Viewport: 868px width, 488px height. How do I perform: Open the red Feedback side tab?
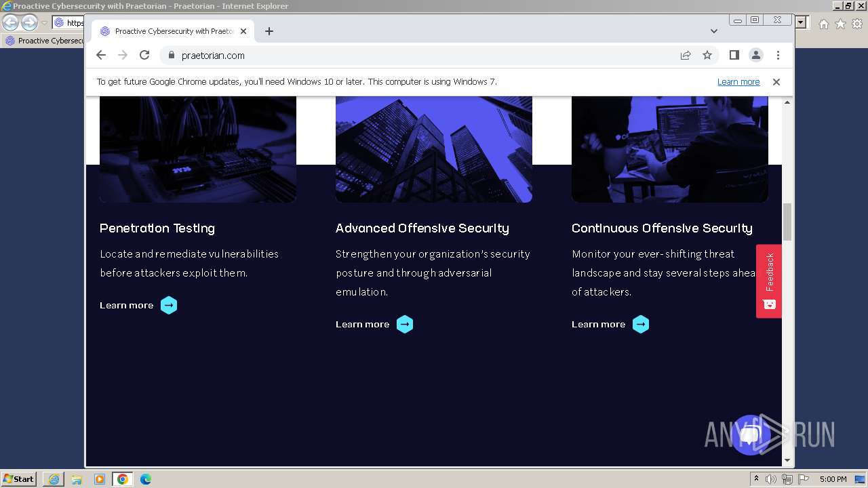point(769,281)
